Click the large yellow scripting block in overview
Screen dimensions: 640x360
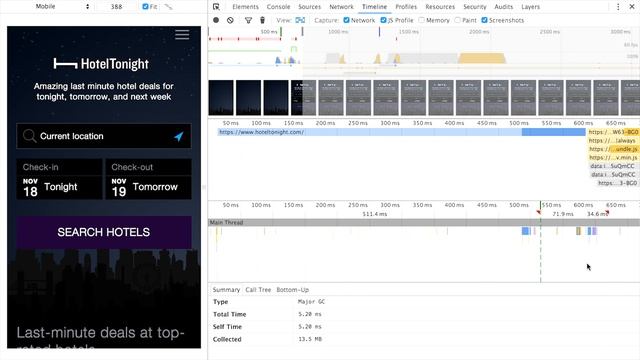coord(482,58)
